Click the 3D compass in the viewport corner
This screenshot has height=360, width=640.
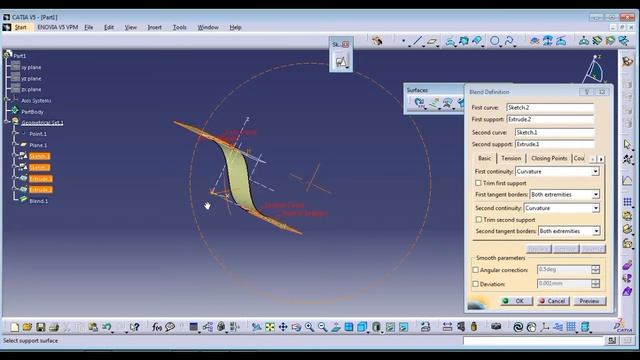[x=595, y=69]
